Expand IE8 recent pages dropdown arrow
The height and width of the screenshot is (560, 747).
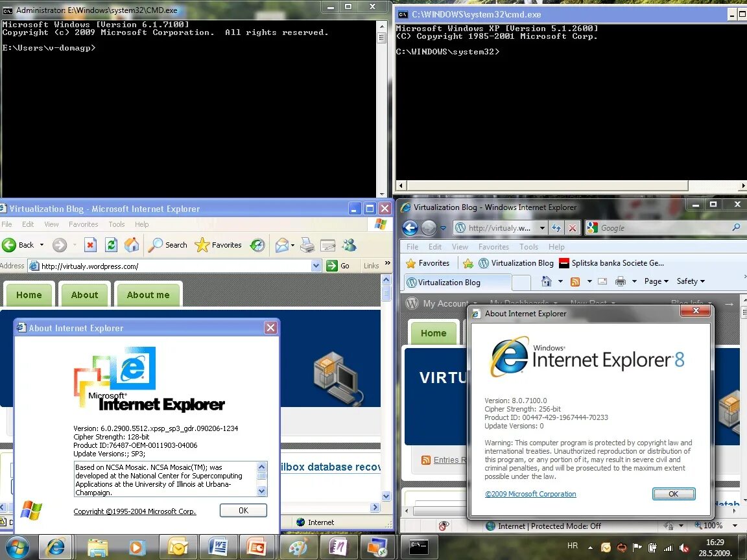(x=443, y=228)
